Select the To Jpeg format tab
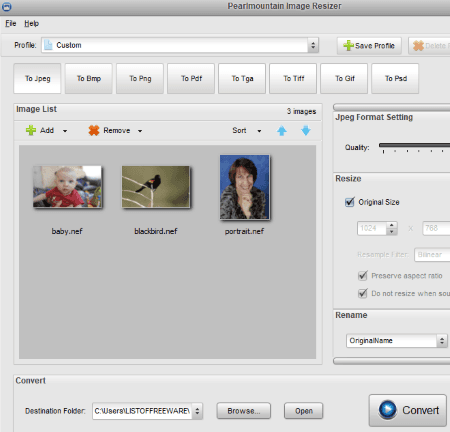 click(37, 79)
